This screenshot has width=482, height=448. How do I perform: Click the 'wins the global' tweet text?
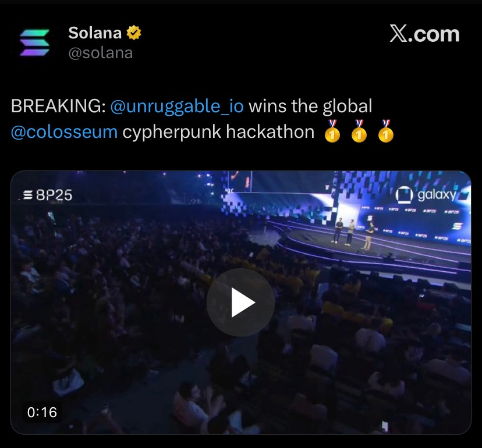point(310,106)
